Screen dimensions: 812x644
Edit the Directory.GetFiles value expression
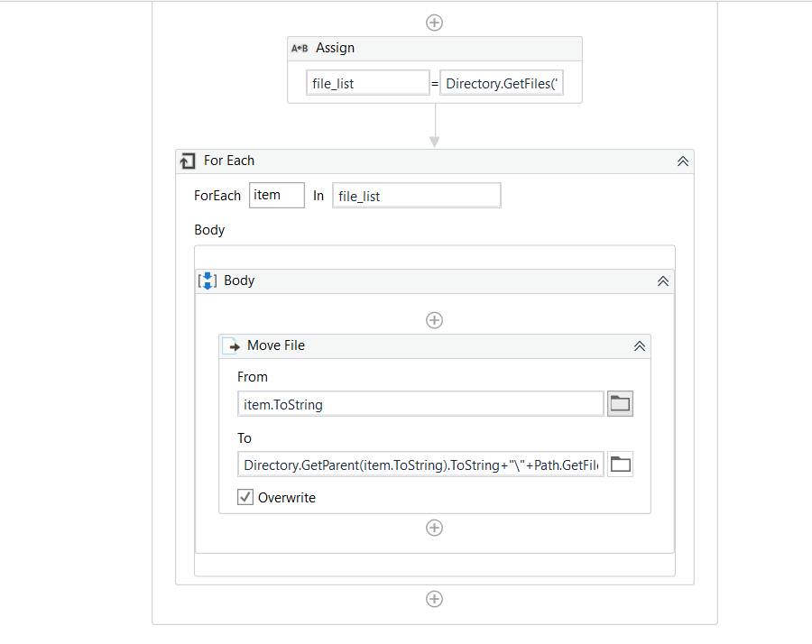point(502,84)
